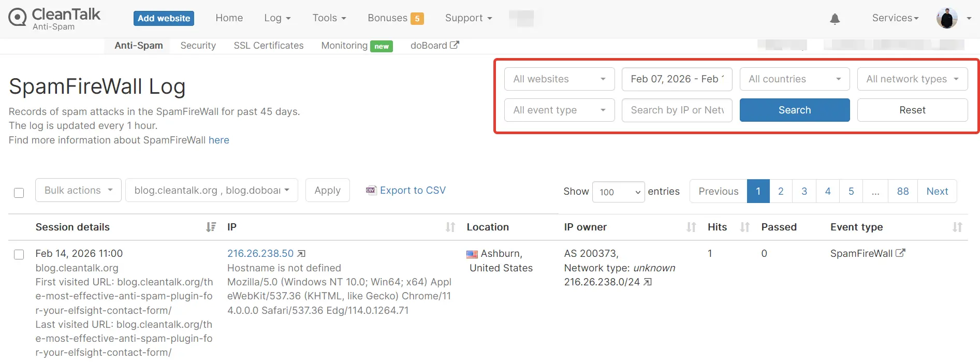The image size is (980, 362).
Task: Open the SpamFireWall info 'here' link
Action: [219, 140]
